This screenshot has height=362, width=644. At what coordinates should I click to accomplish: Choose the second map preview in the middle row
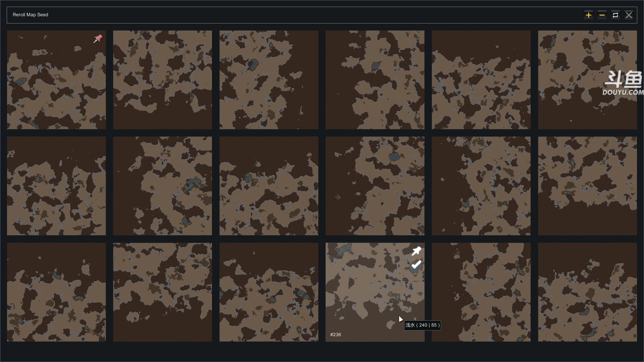162,186
